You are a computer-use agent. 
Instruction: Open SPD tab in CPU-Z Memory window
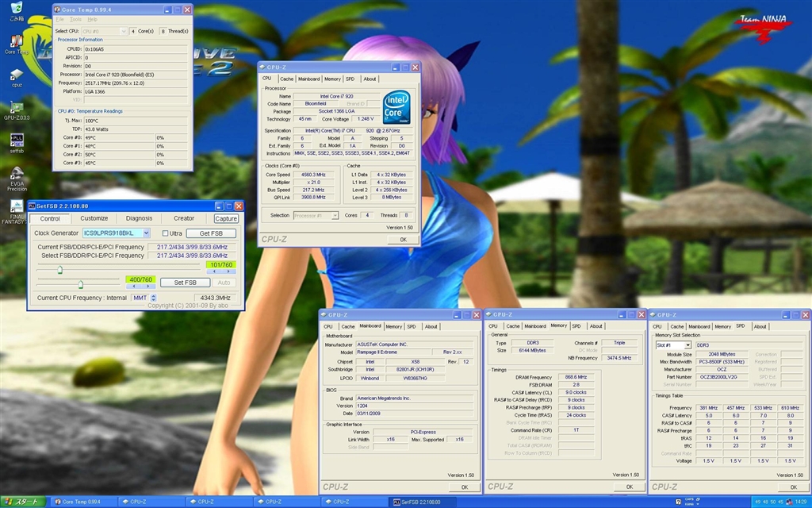[576, 326]
